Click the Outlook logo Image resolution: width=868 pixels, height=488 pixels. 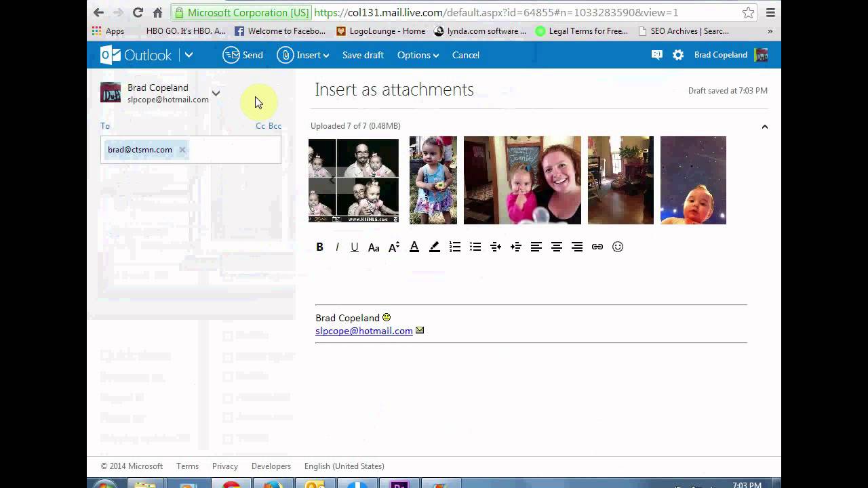click(x=136, y=55)
